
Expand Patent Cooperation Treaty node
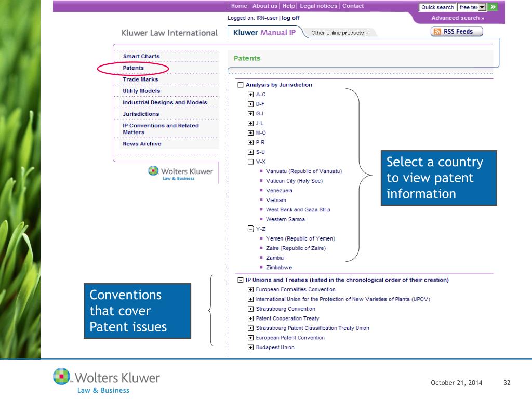click(x=250, y=318)
